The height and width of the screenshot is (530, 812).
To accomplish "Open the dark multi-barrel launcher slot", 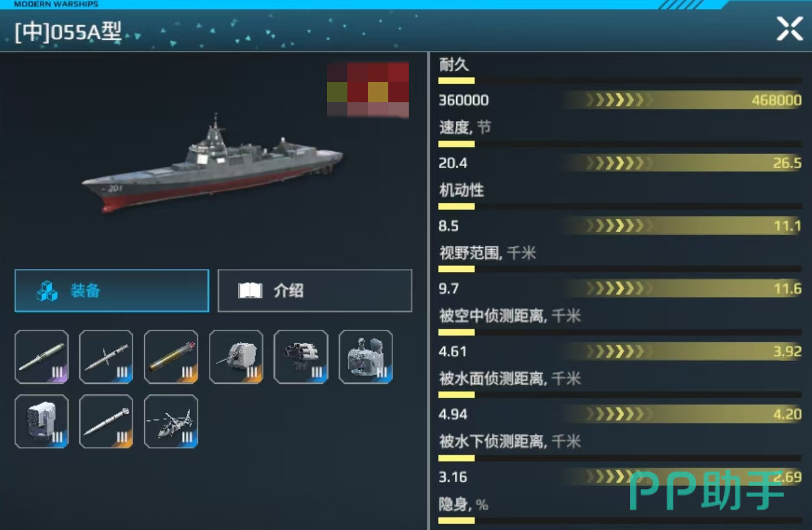I will (301, 357).
